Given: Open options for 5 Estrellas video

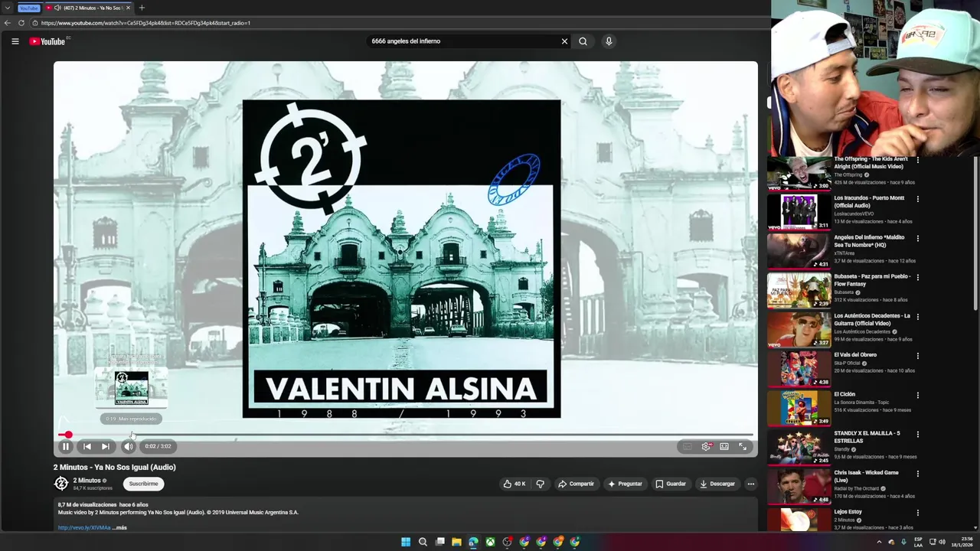Looking at the screenshot, I should (918, 435).
